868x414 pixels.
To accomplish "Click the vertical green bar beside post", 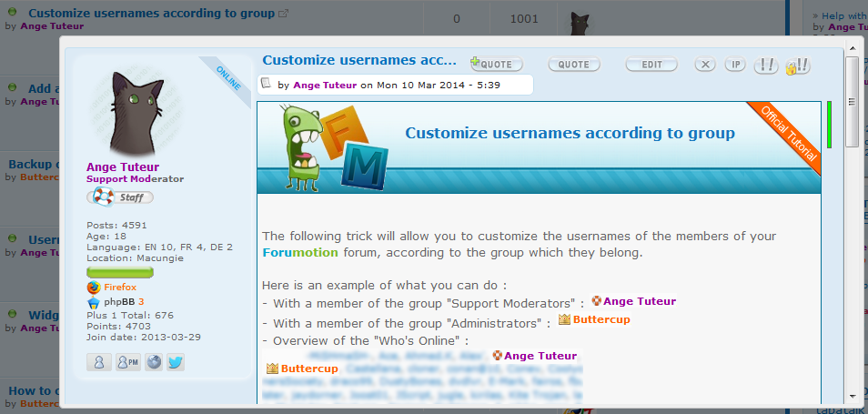I will [x=829, y=124].
